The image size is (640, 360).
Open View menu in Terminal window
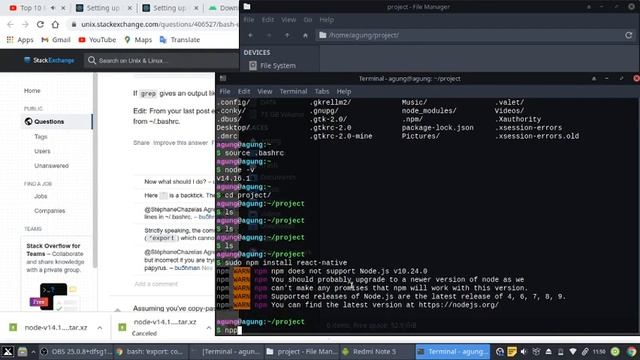point(264,91)
